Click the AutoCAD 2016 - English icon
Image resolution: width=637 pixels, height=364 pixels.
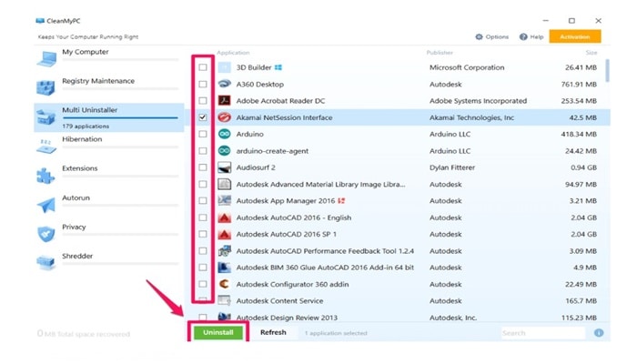point(224,217)
